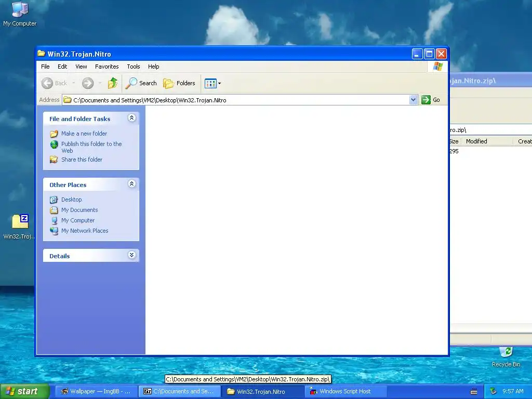Click Share this folder
Viewport: 532px width, 399px height.
pyautogui.click(x=82, y=159)
